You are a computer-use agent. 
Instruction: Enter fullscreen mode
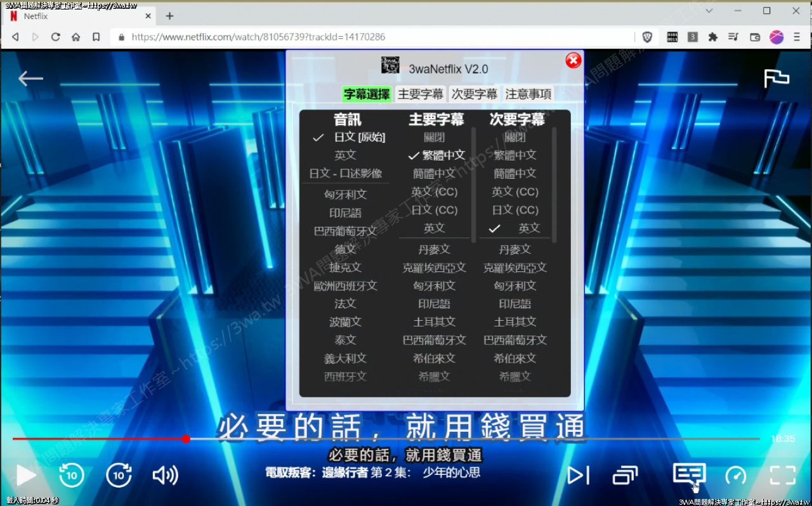point(783,474)
